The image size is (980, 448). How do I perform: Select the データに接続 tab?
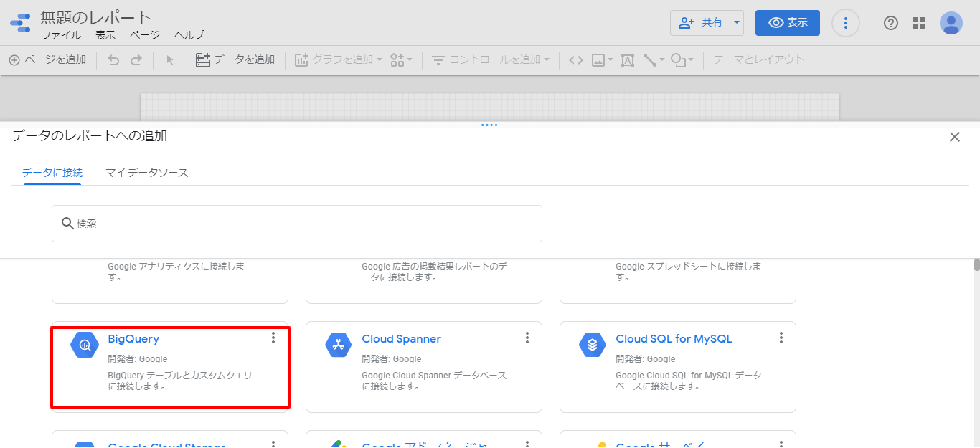coord(52,173)
